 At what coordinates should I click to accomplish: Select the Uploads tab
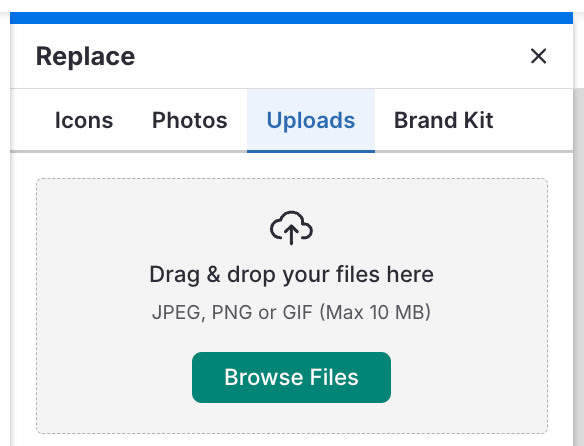(311, 120)
